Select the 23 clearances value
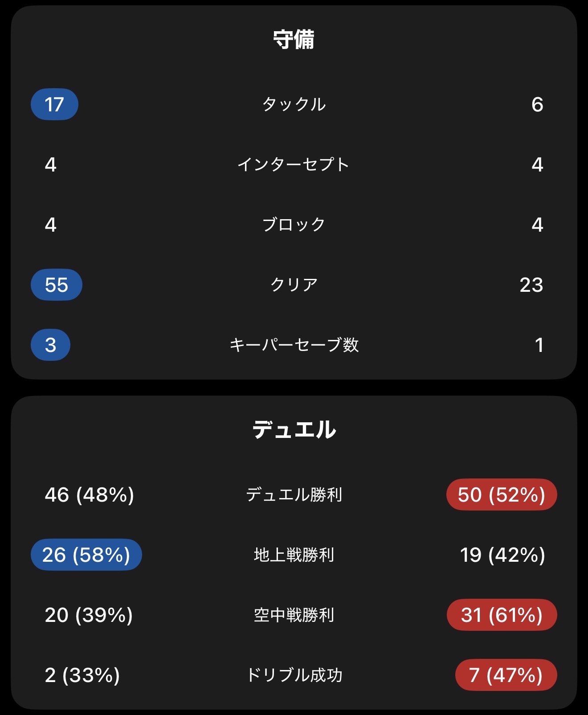588x715 pixels. tap(531, 285)
